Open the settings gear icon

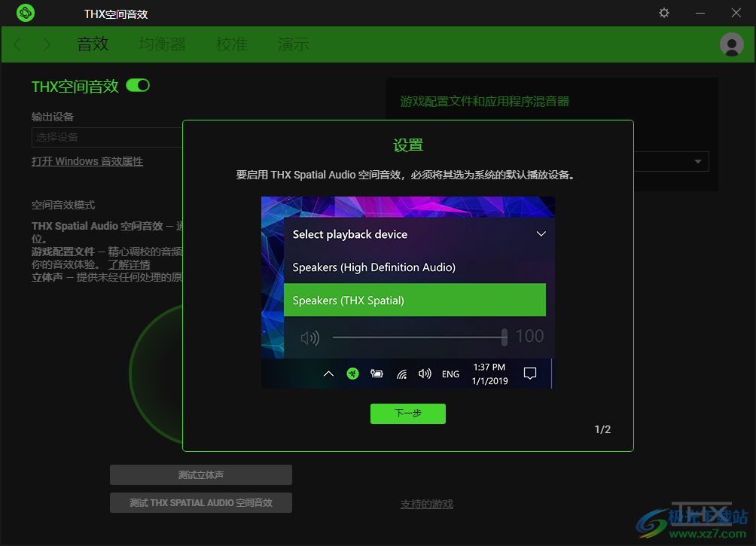[663, 13]
